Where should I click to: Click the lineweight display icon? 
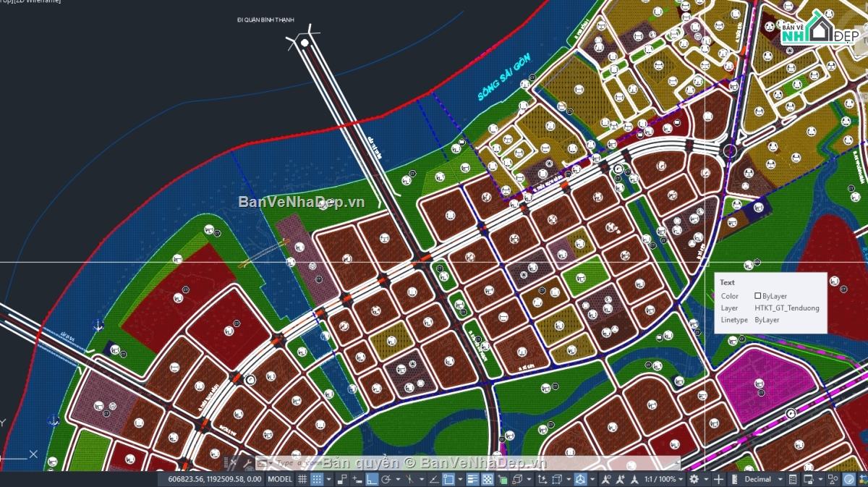click(x=472, y=479)
